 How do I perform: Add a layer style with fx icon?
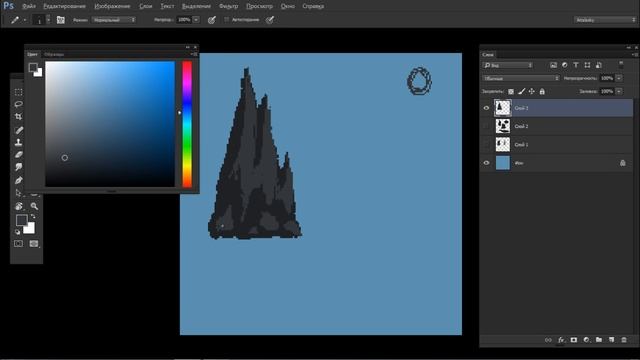coord(561,340)
